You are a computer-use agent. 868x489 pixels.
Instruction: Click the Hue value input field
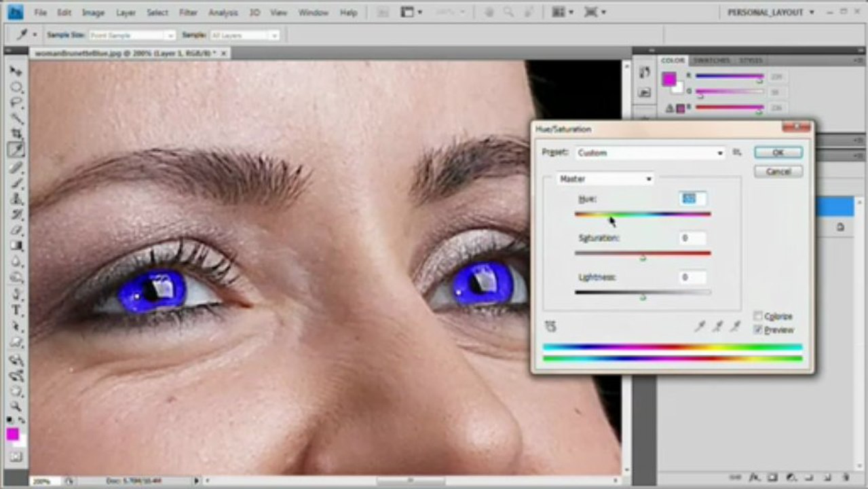coord(693,198)
